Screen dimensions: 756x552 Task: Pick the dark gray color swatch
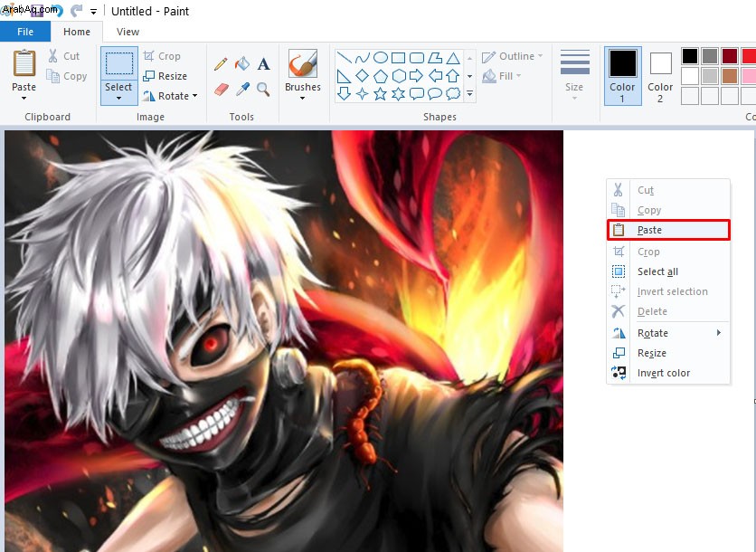point(710,56)
